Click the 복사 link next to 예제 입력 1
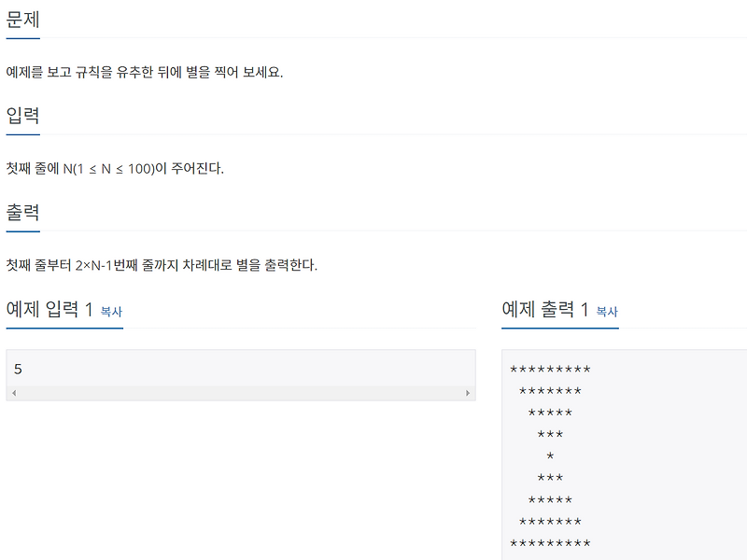 coord(111,312)
